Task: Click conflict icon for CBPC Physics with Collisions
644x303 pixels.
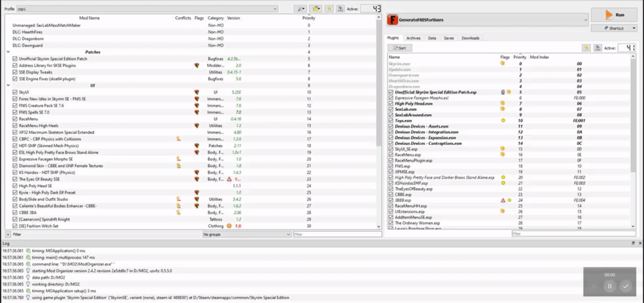Action: [178, 139]
